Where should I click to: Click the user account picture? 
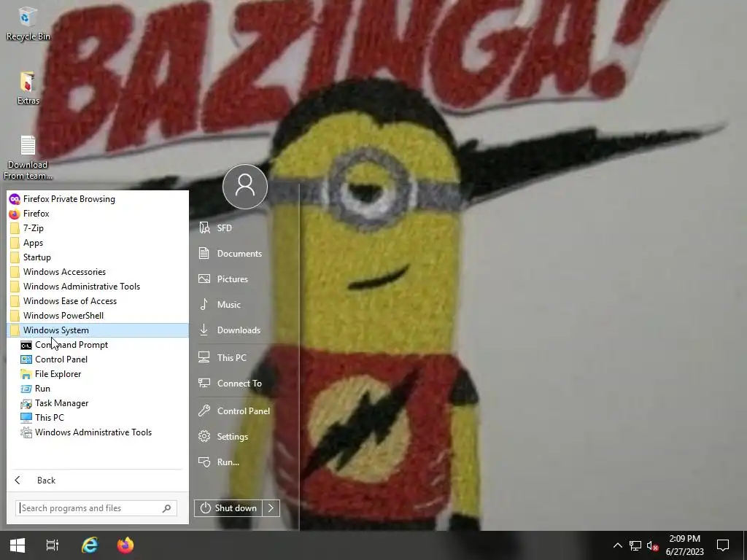(x=245, y=186)
